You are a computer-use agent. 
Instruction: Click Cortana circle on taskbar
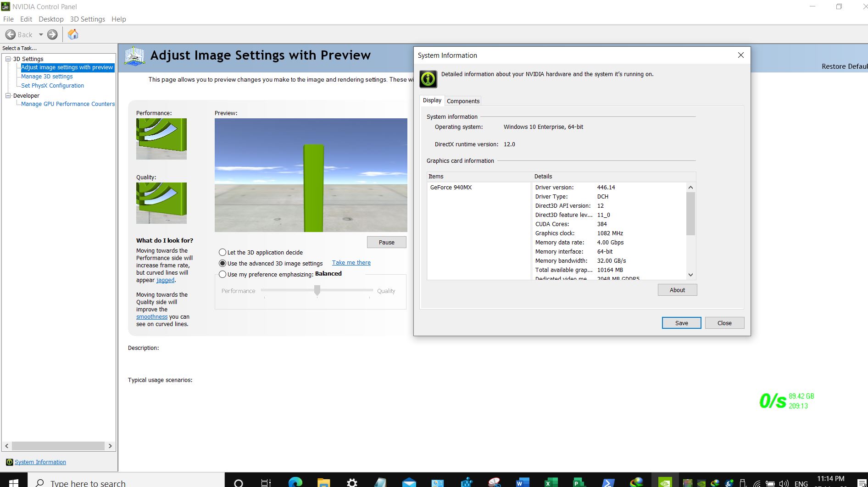tap(239, 483)
